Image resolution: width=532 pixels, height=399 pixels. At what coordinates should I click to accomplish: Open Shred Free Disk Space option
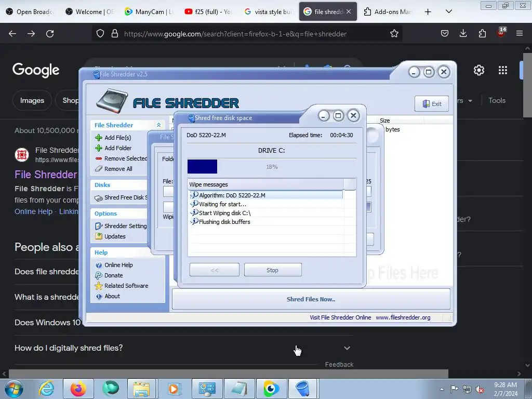tap(121, 197)
